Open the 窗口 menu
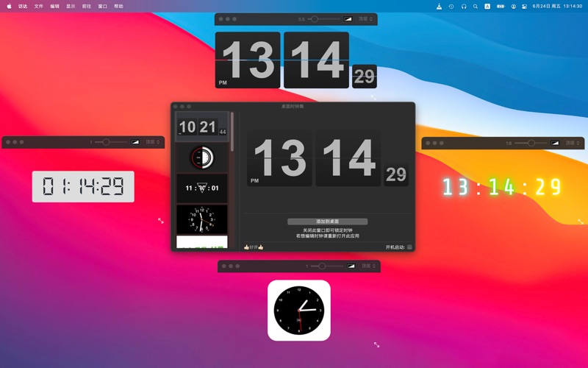Image resolution: width=588 pixels, height=368 pixels. click(x=102, y=6)
